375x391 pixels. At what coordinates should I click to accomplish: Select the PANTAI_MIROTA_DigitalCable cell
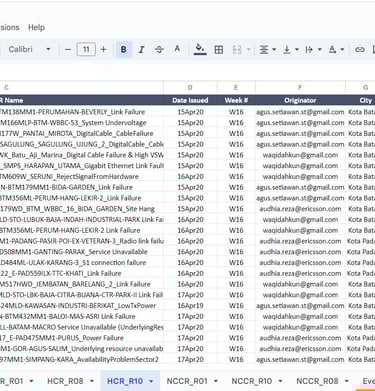(82, 133)
